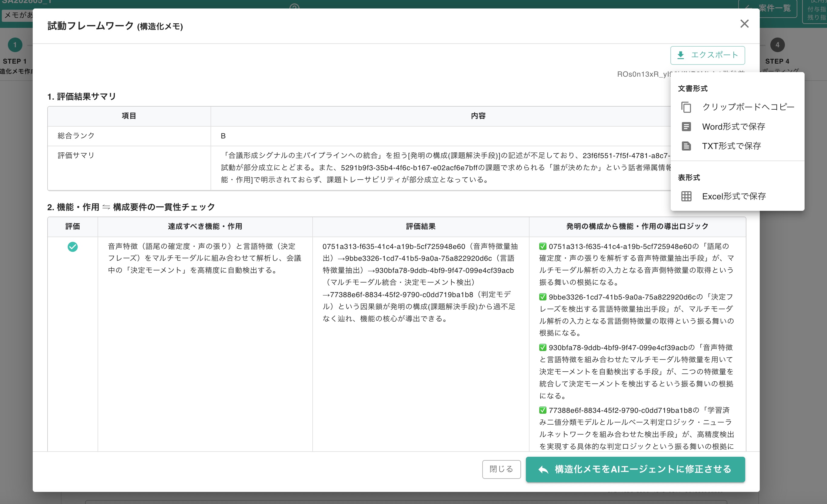Viewport: 827px width, 504px height.
Task: Click 構造化メモをAIエージェントに修正させる button
Action: click(x=635, y=469)
